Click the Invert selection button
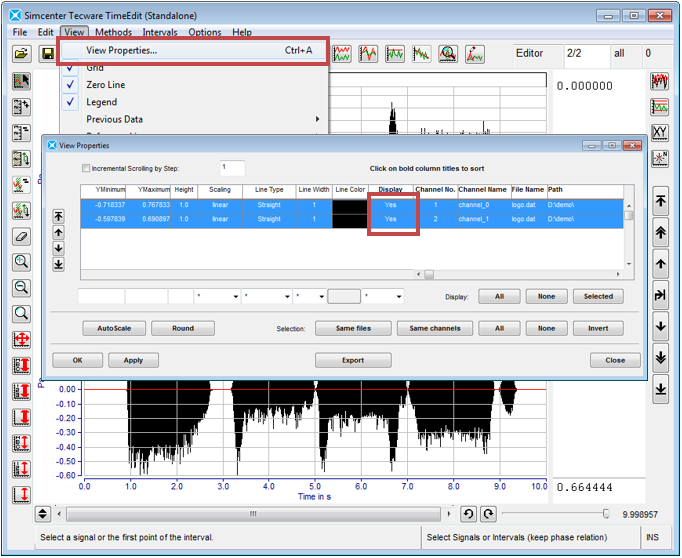 point(598,328)
